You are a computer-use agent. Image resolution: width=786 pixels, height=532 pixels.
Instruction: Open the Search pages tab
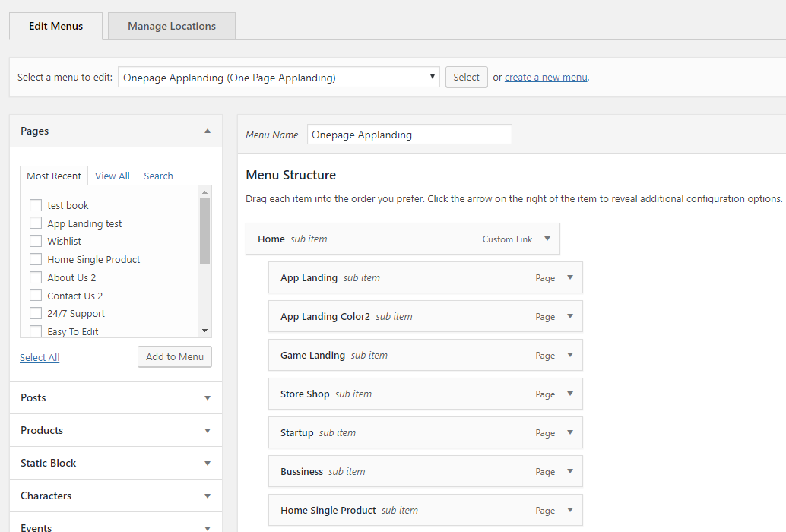(x=158, y=176)
